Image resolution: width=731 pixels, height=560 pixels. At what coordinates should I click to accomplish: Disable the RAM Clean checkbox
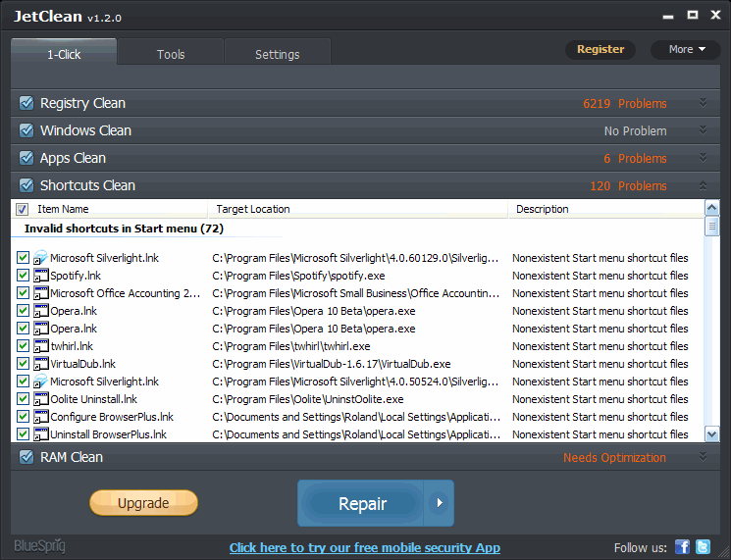pyautogui.click(x=26, y=458)
